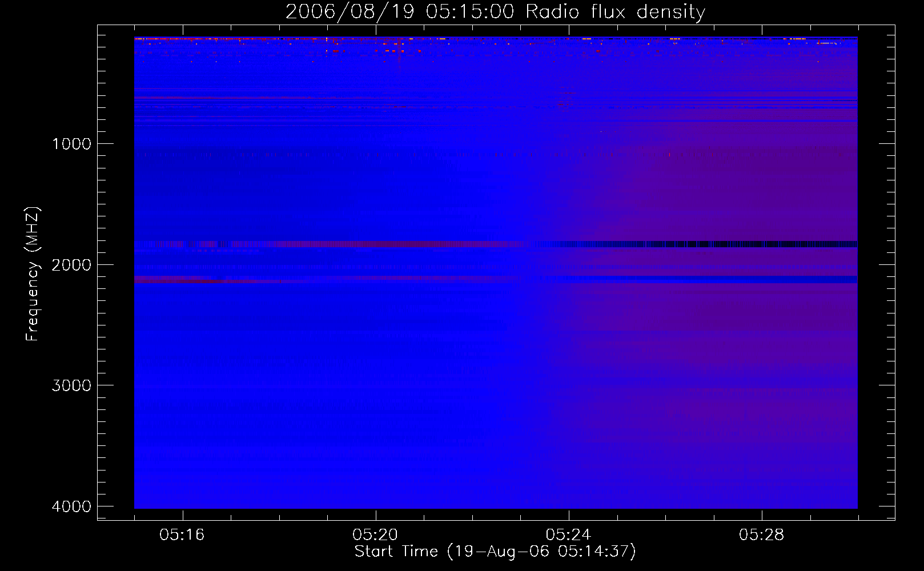
Task: Click the 05:24 time tick label
Action: pyautogui.click(x=568, y=535)
